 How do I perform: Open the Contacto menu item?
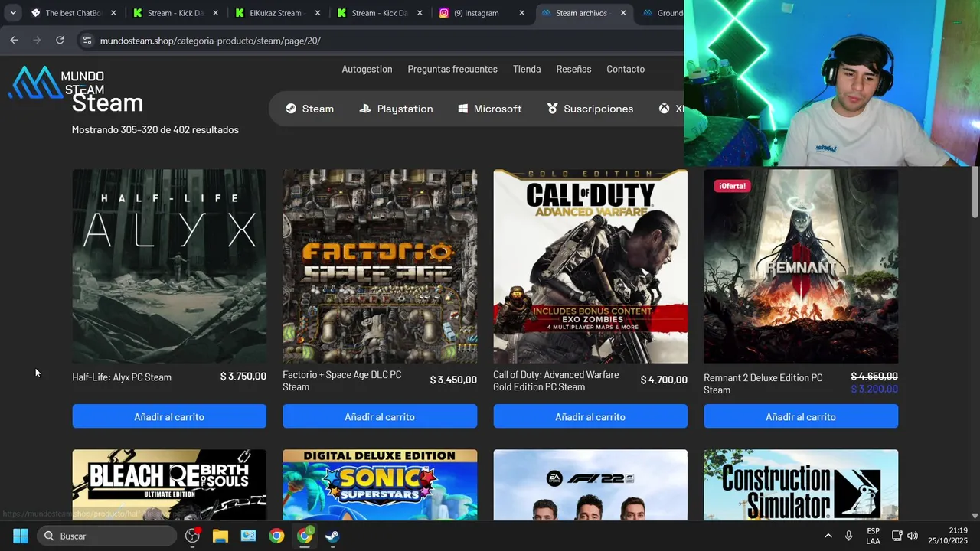coord(626,69)
